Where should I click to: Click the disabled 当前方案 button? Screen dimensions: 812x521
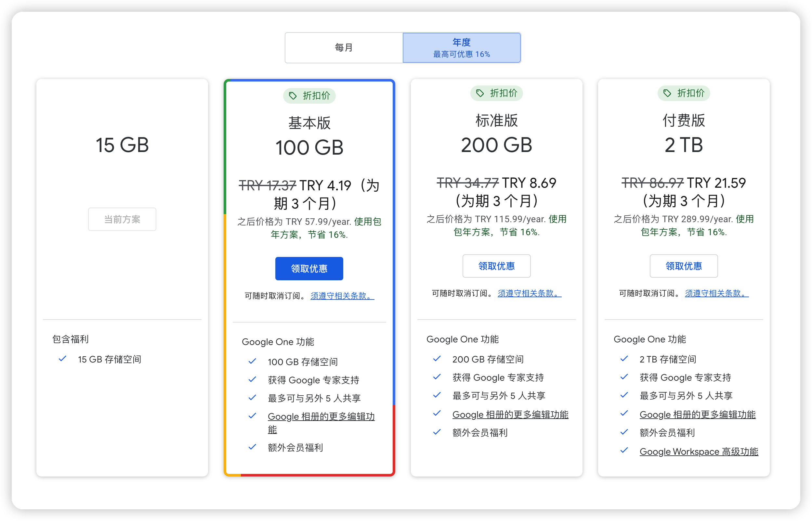[122, 219]
